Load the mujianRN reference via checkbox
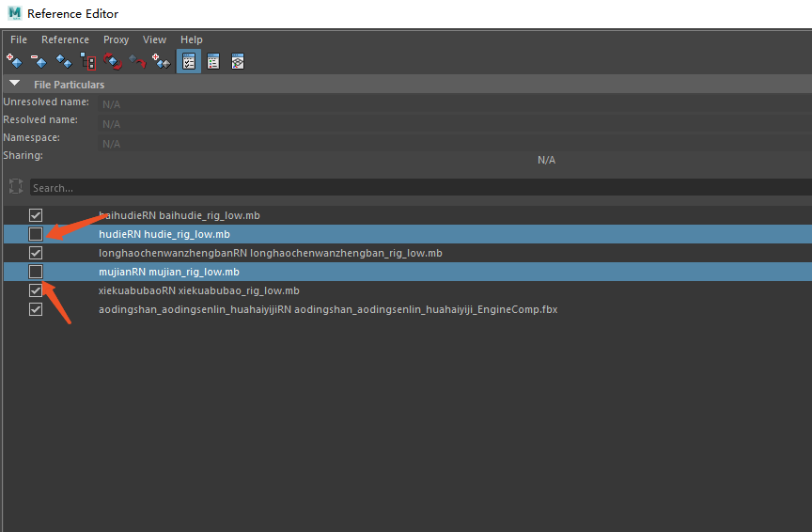 point(36,272)
